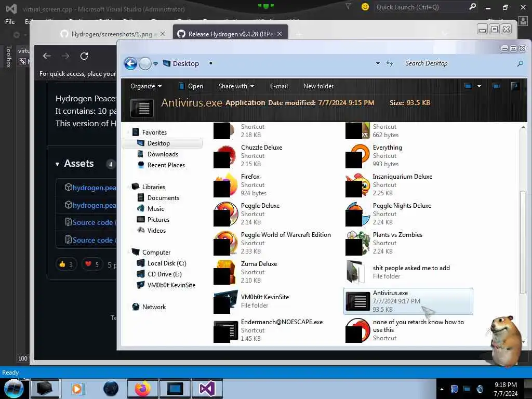Select the Endermanch@NOESCAPE.exe shortcut icon
The height and width of the screenshot is (399, 532).
pos(225,331)
